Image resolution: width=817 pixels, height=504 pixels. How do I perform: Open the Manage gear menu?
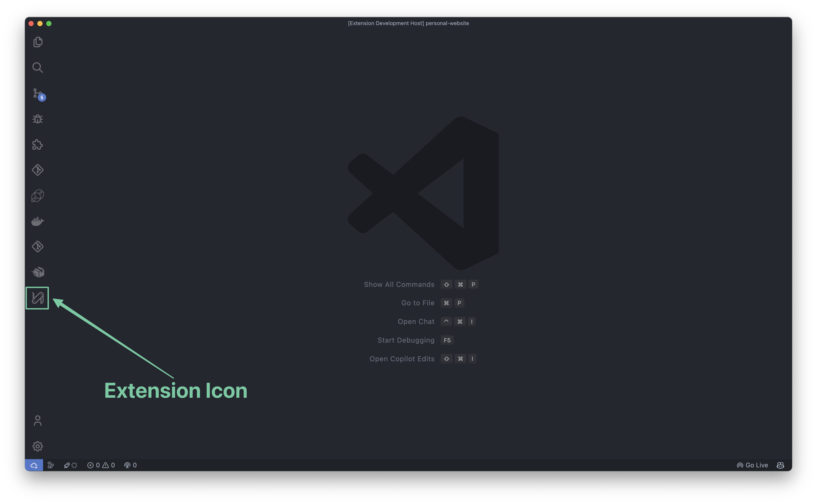[x=38, y=446]
